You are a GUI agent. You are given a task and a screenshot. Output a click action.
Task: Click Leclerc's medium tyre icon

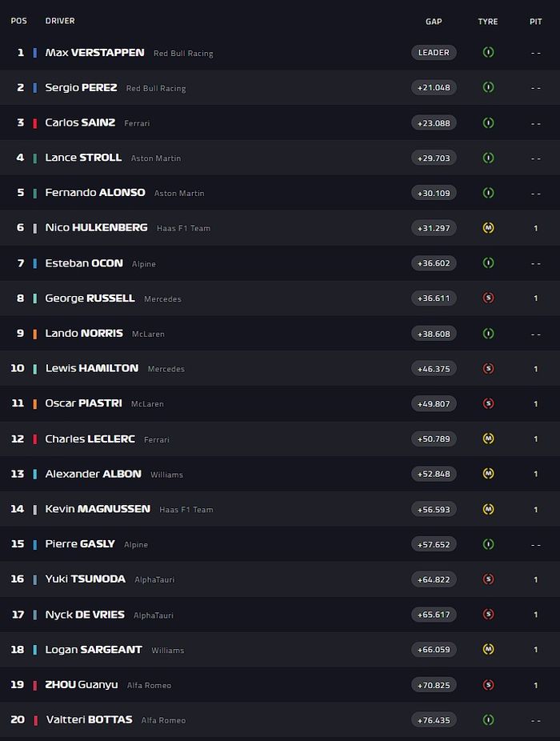(488, 439)
